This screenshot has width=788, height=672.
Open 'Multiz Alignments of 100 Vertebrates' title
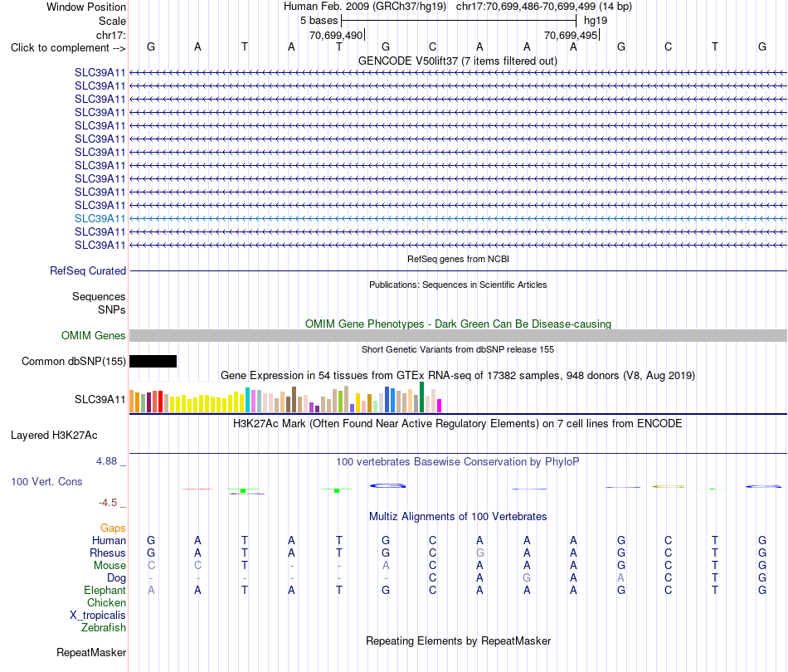click(x=458, y=516)
